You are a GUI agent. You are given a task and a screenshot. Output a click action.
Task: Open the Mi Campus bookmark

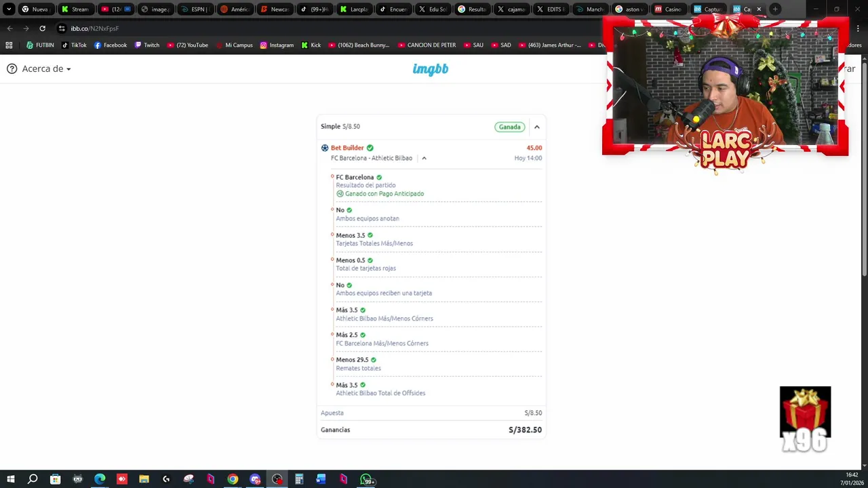[x=234, y=45]
